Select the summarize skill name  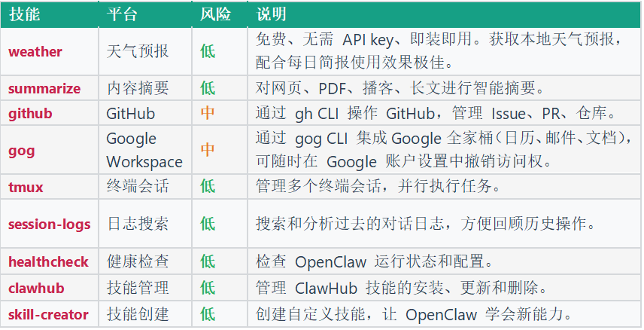tap(44, 88)
